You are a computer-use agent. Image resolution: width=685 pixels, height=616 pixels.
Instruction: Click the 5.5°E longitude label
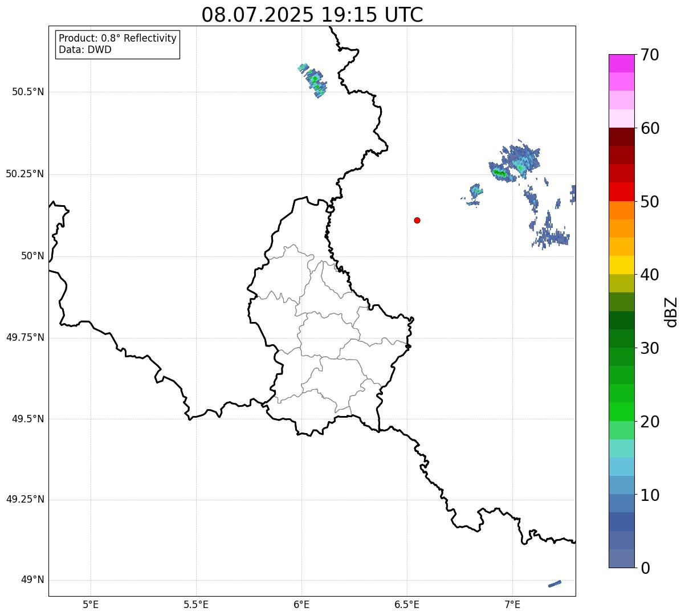coord(196,604)
